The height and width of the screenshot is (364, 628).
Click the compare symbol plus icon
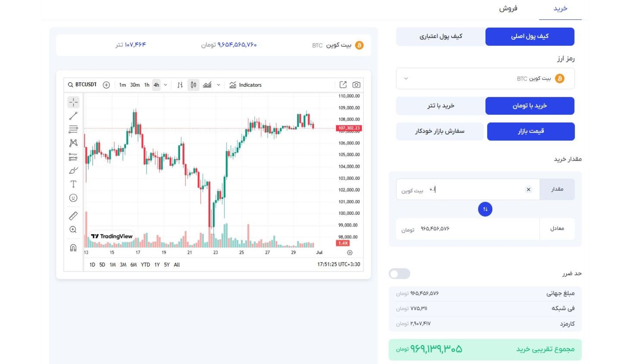(106, 85)
